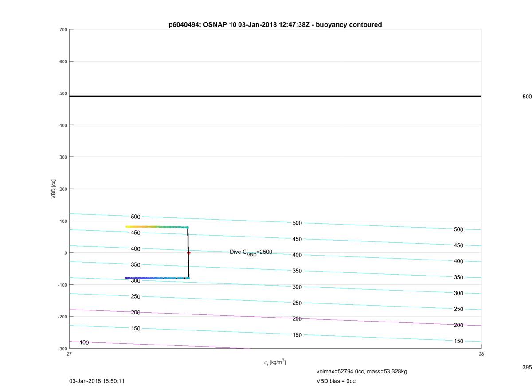Click the y-axis tick label -200

(x=62, y=317)
